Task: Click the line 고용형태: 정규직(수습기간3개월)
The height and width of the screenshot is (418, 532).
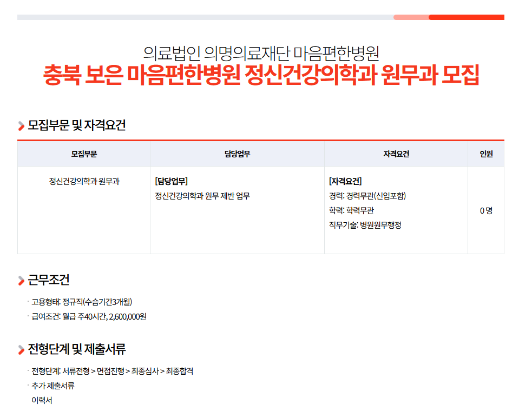Action: click(x=82, y=302)
